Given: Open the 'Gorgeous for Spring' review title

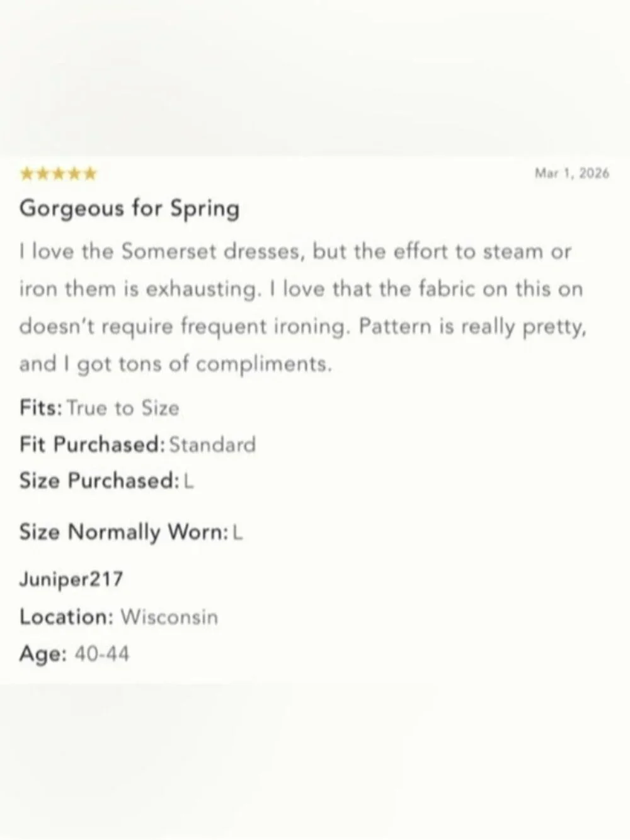Looking at the screenshot, I should pyautogui.click(x=129, y=208).
